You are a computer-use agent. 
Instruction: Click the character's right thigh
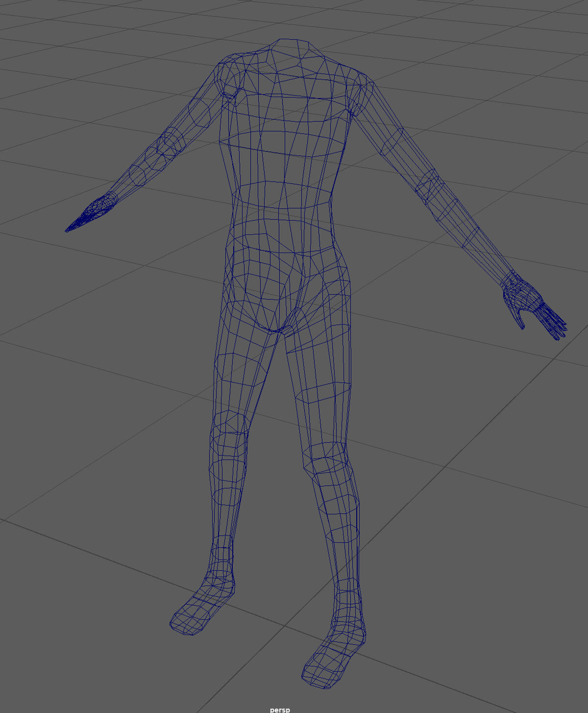pyautogui.click(x=240, y=363)
